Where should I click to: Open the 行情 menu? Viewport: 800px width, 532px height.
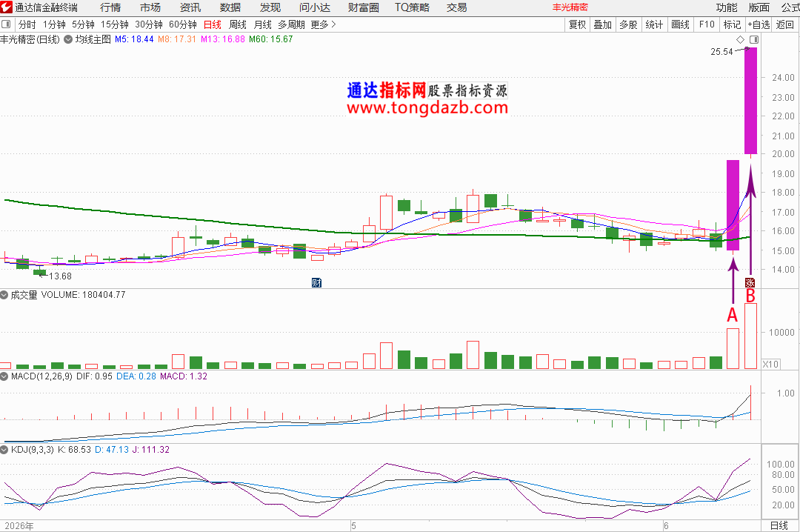[x=110, y=7]
